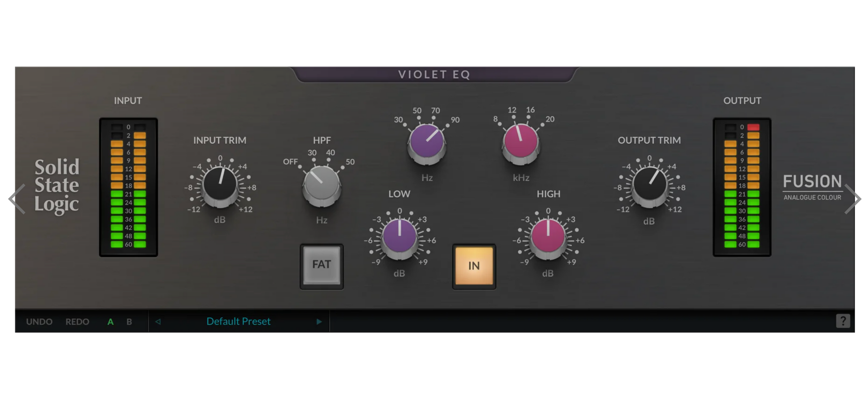Open the Default Preset menu
Image resolution: width=868 pixels, height=396 pixels.
[238, 321]
